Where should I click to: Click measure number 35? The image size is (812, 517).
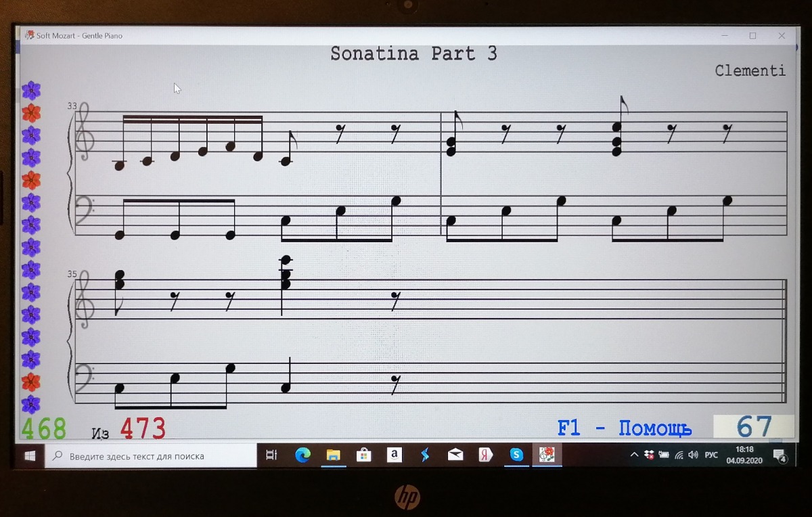[x=72, y=274]
